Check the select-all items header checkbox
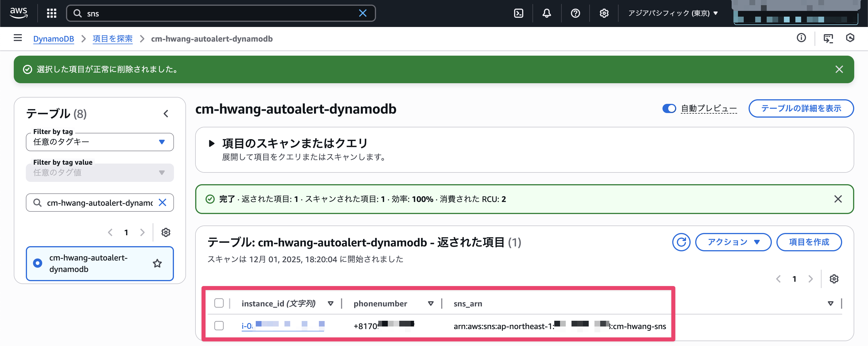This screenshot has width=868, height=346. tap(219, 303)
